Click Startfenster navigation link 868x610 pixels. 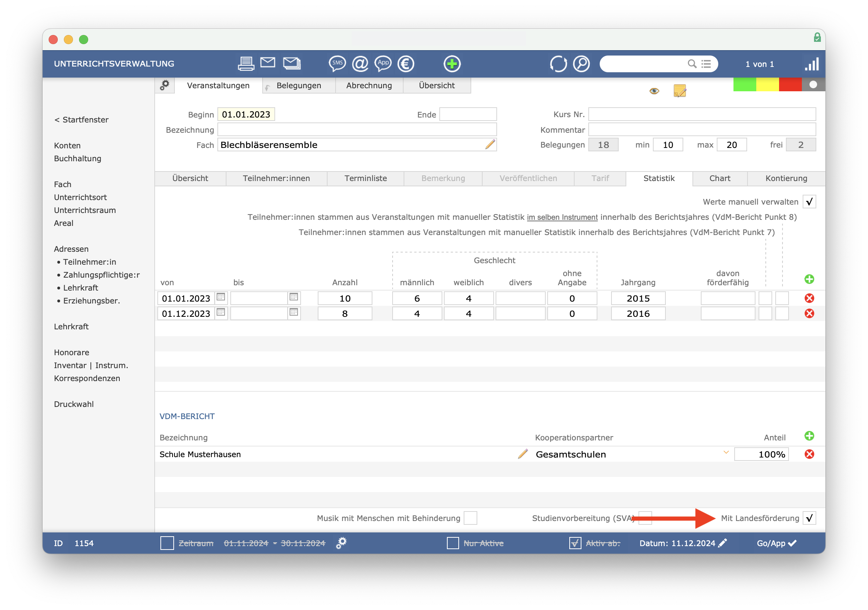82,119
